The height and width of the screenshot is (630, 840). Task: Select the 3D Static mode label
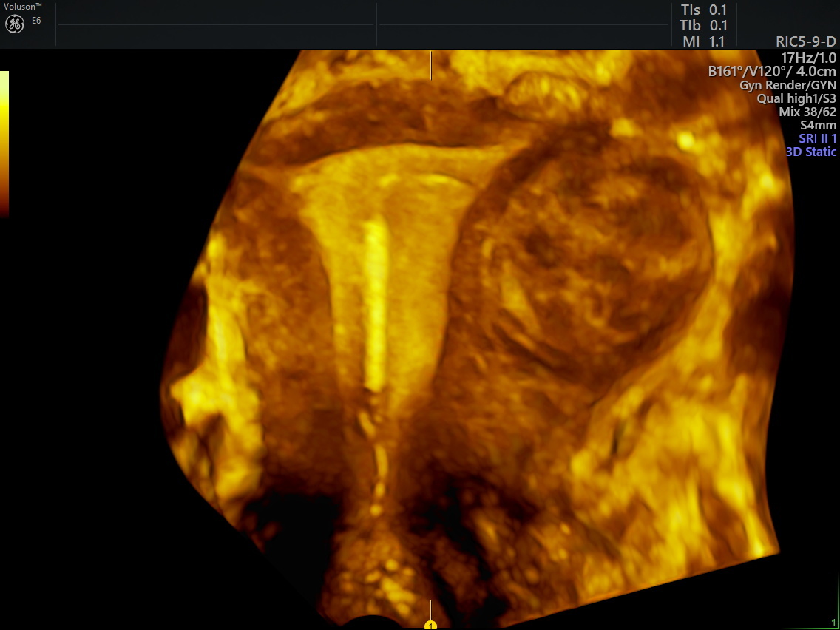(810, 152)
